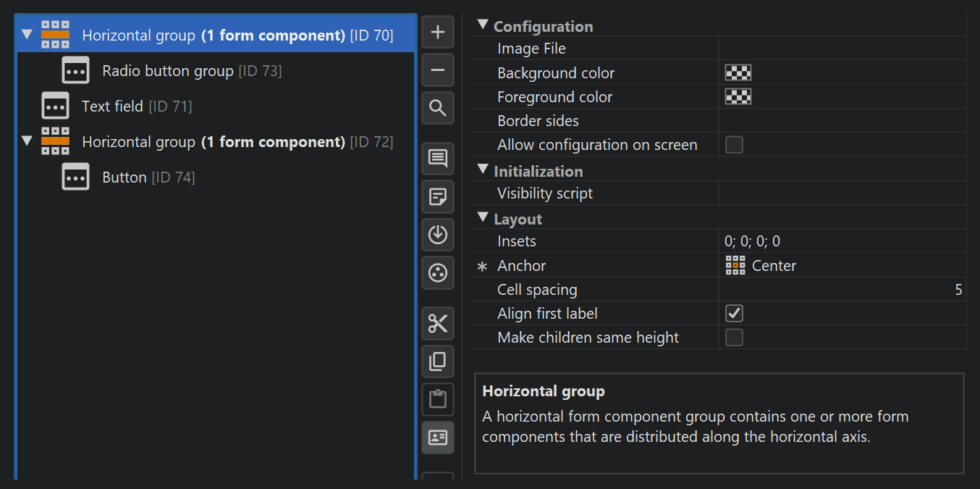This screenshot has height=489, width=980.
Task: Collapse the Layout section
Action: pos(483,219)
